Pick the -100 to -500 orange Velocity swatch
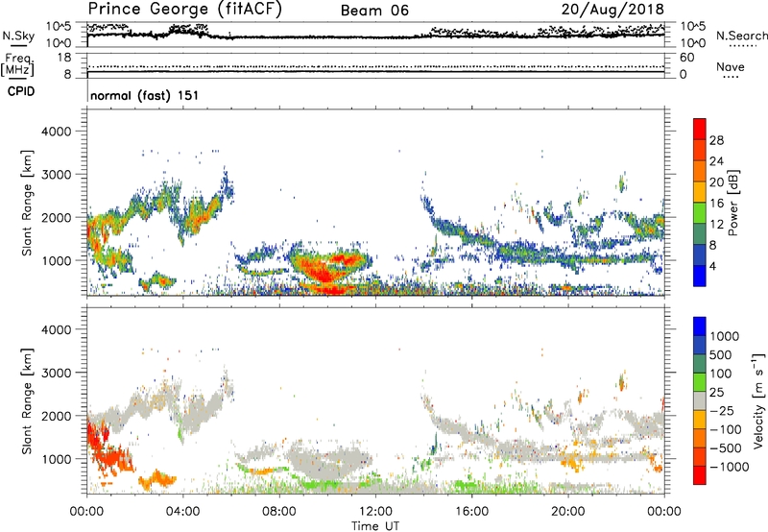 coord(700,438)
